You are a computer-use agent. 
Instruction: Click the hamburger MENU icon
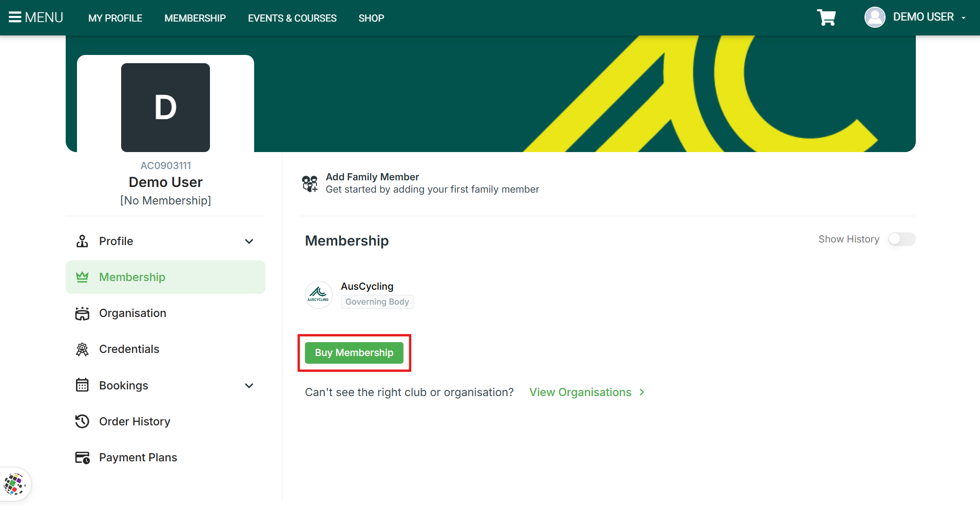[15, 17]
